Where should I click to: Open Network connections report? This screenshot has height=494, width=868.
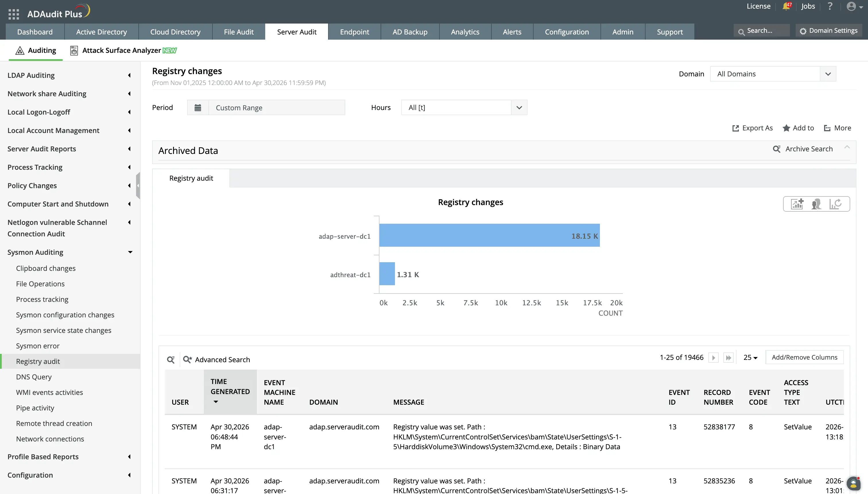(x=50, y=439)
